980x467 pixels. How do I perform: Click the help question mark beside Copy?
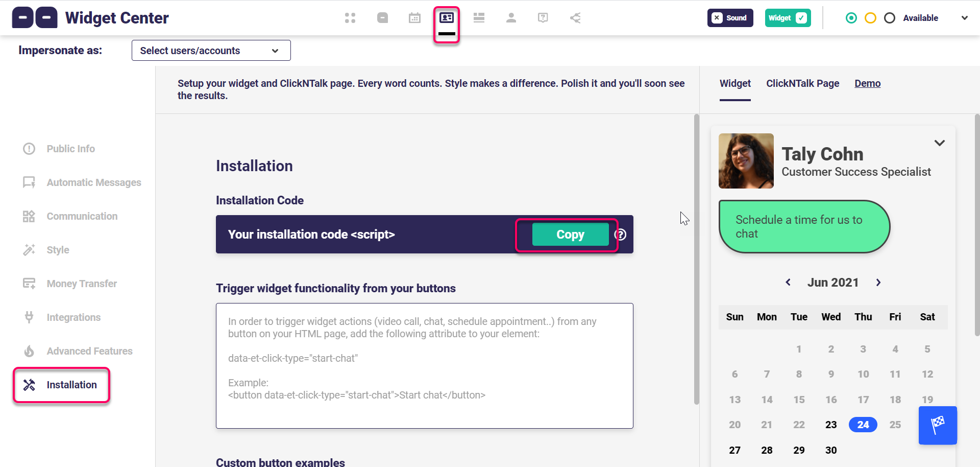coord(620,235)
